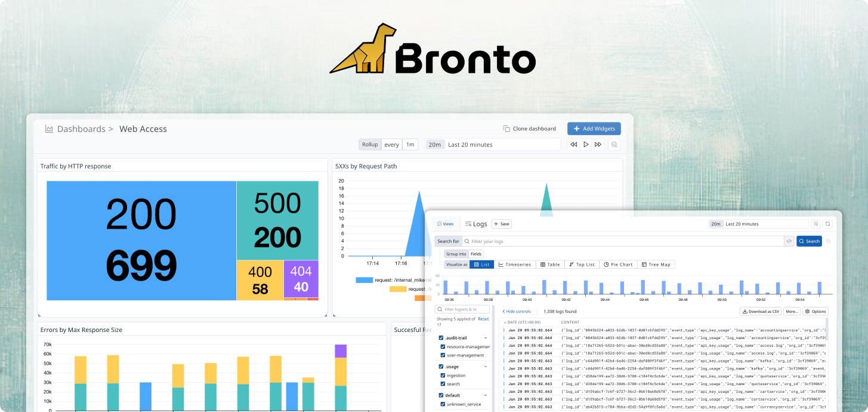868x412 pixels.
Task: Select the Pie Chart visualization tab
Action: tap(617, 265)
